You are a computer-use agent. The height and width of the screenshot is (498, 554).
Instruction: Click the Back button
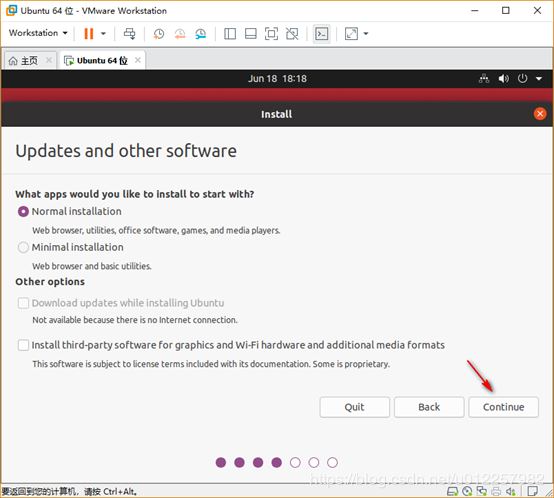pyautogui.click(x=429, y=407)
